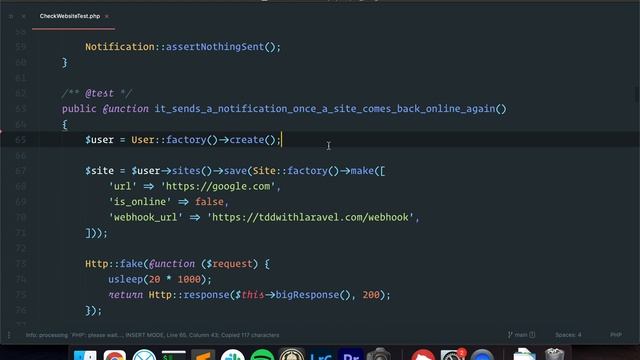Click the 'usleep(20 * 1000);' line
This screenshot has height=360, width=640.
160,280
